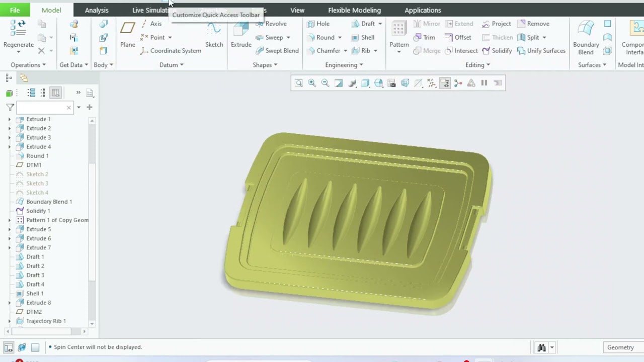Expand the Get Data group dropdown
Viewport: 644px width, 362px height.
pyautogui.click(x=74, y=65)
